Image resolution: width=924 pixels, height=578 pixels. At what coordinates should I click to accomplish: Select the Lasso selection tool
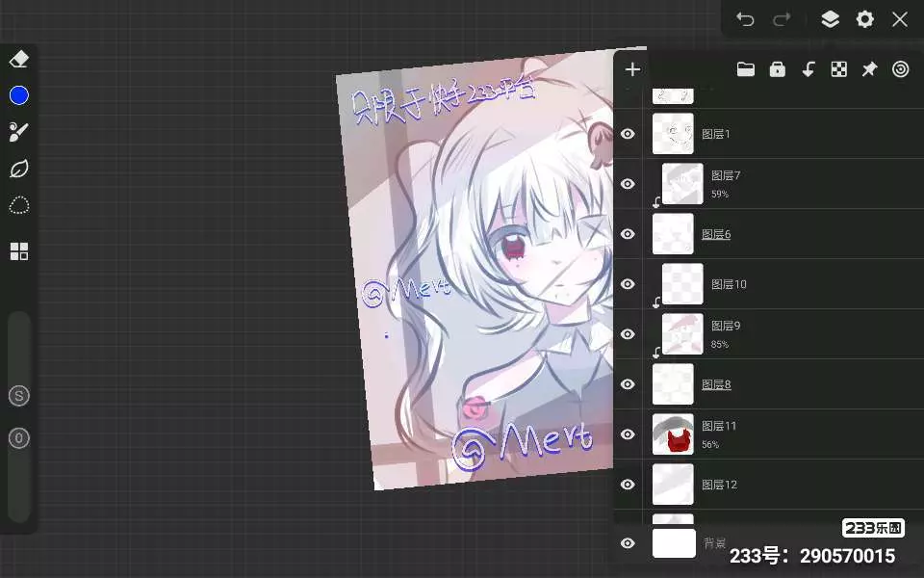pyautogui.click(x=19, y=205)
